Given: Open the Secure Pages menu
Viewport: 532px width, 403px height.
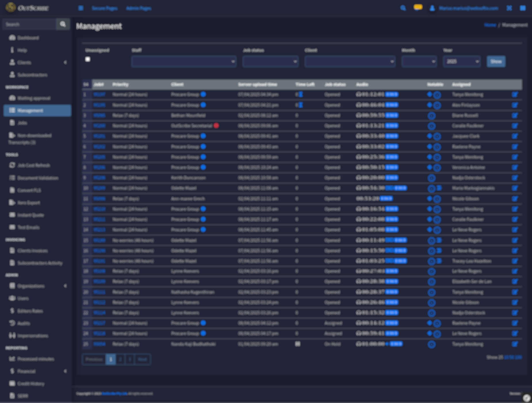Looking at the screenshot, I should (104, 8).
